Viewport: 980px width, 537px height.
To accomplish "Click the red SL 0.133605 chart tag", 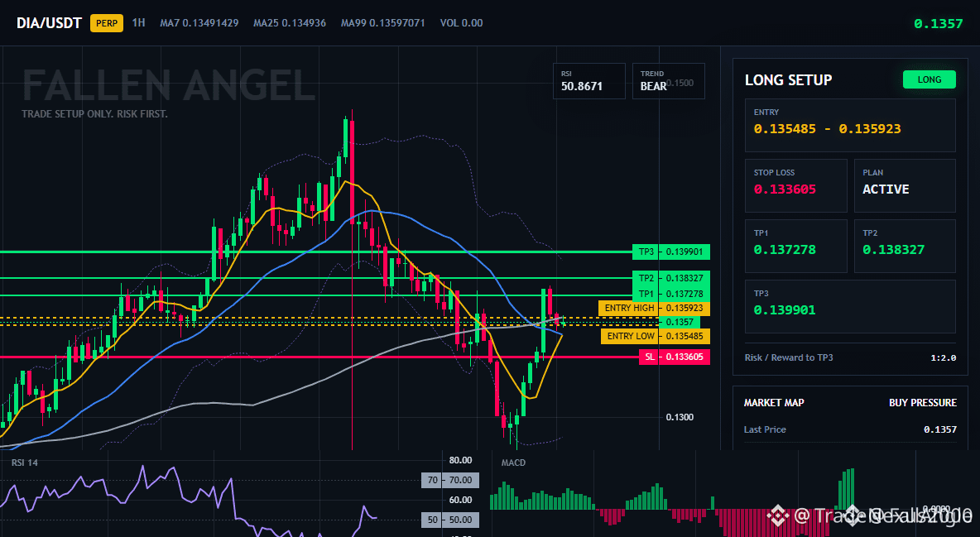I will (674, 357).
